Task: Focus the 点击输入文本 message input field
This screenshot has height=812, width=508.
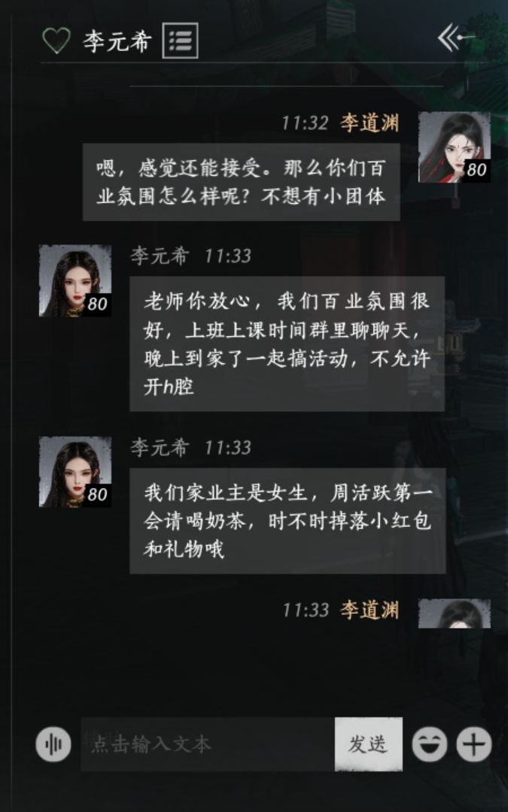Action: tap(208, 744)
